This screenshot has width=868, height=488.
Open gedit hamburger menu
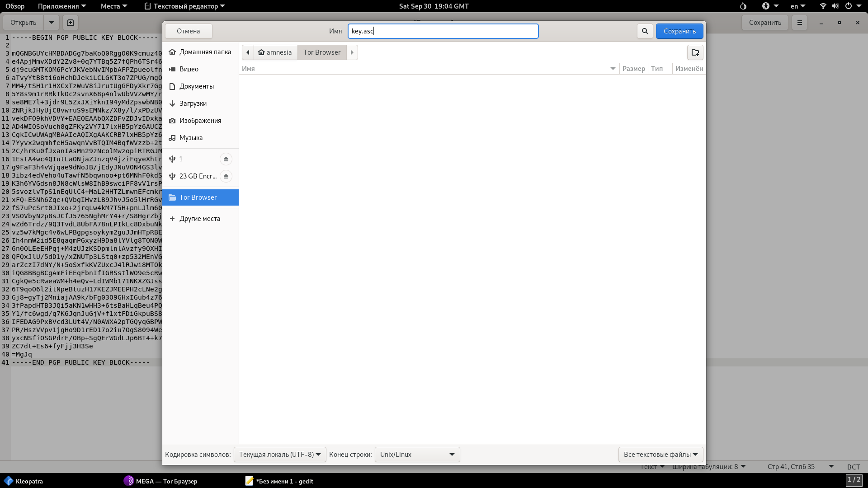[x=799, y=23]
